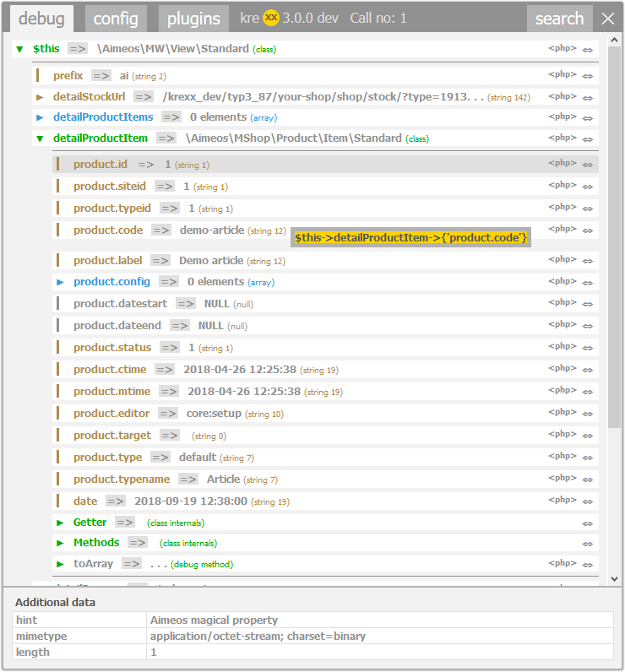Click the double-arrow icon on product.mtime row
This screenshot has height=672, width=625.
(x=588, y=392)
